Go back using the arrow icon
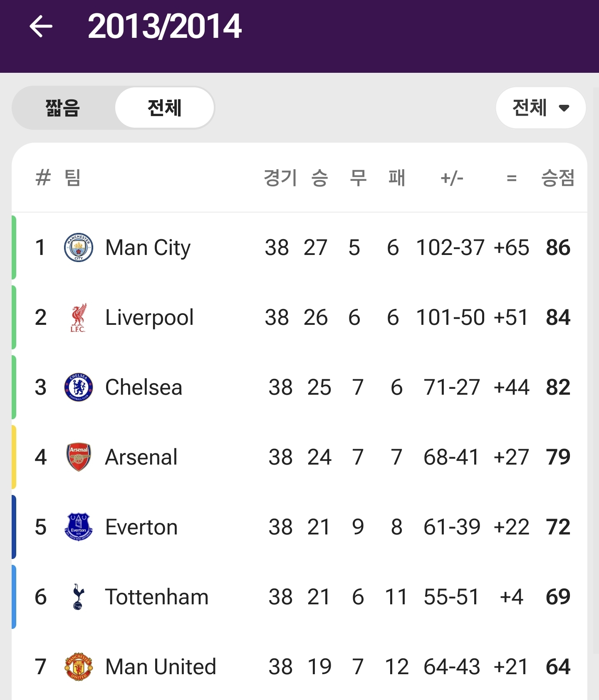 click(41, 27)
